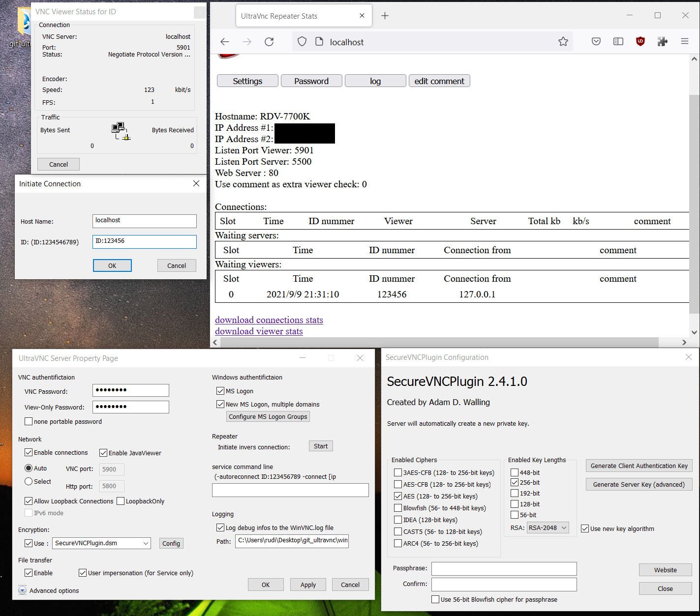The image size is (700, 616).
Task: Expand Advanced options
Action: point(23,590)
